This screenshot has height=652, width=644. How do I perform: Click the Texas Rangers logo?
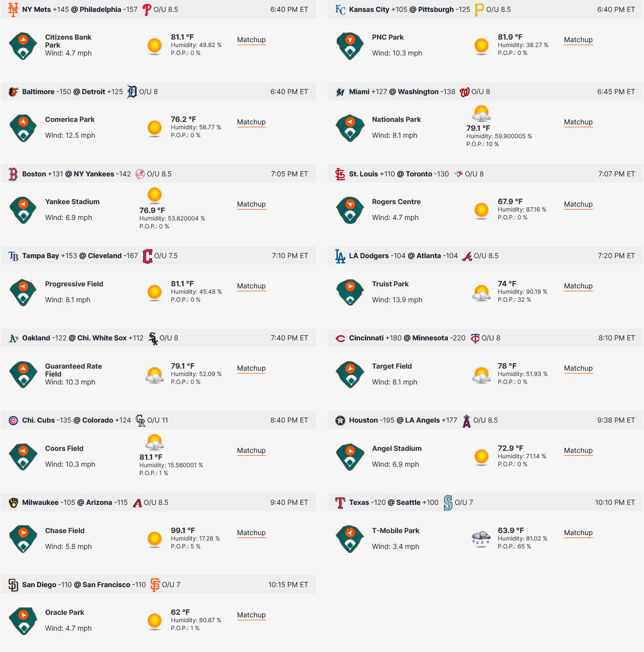click(340, 503)
